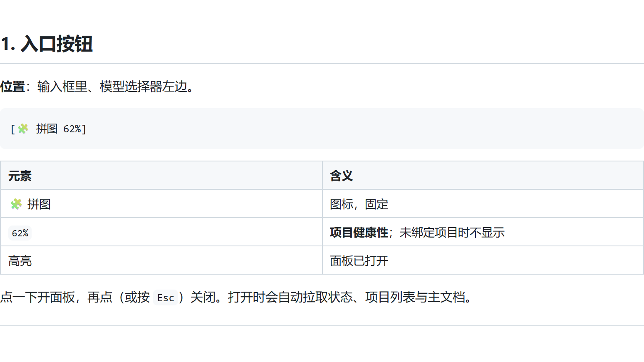The width and height of the screenshot is (644, 362).
Task: Click the inline code "Esc"
Action: coord(166,298)
